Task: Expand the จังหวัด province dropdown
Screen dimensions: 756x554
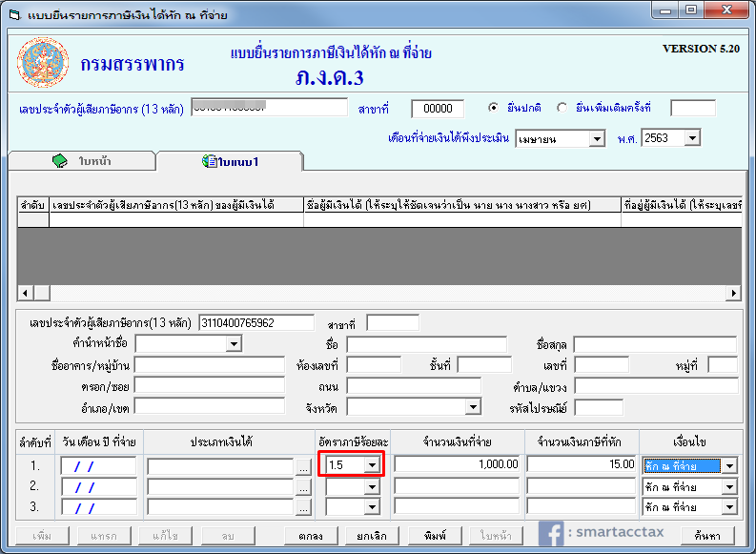Action: click(x=474, y=407)
